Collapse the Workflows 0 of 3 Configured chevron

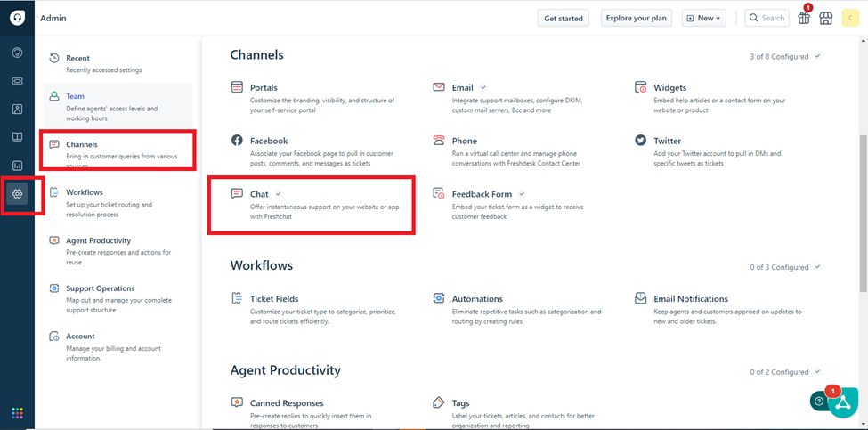click(x=818, y=267)
